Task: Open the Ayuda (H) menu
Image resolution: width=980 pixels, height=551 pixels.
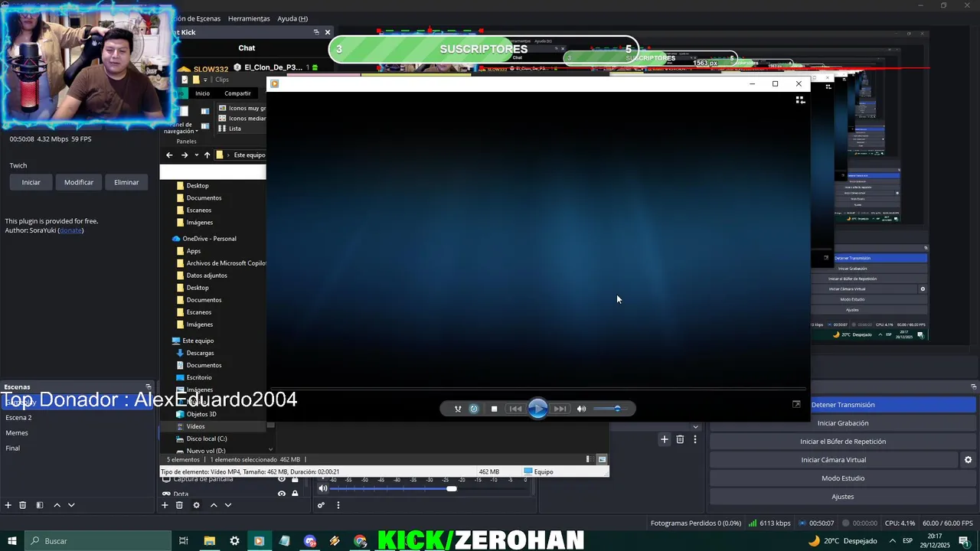Action: tap(292, 18)
